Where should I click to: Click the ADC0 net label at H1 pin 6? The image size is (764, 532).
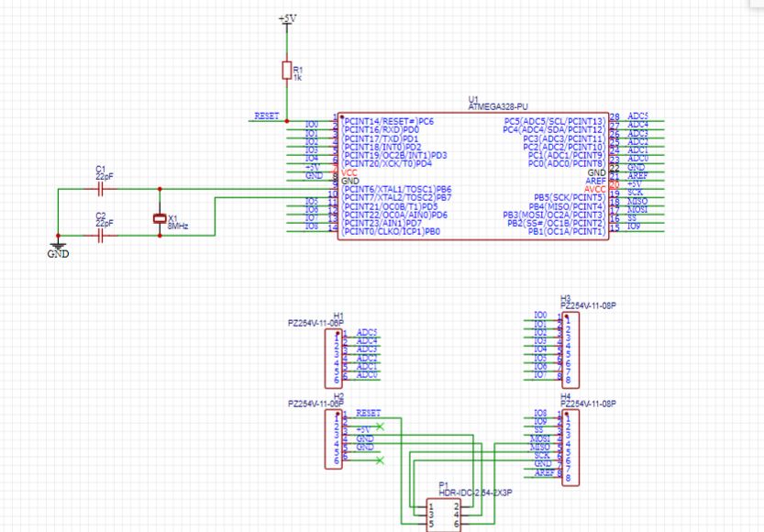point(367,375)
